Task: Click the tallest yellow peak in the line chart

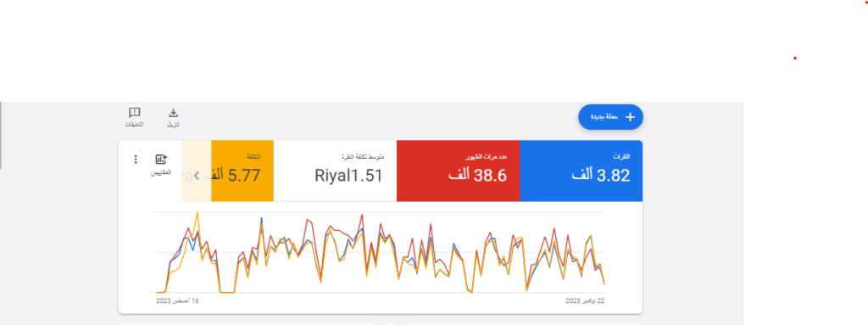Action: click(198, 214)
